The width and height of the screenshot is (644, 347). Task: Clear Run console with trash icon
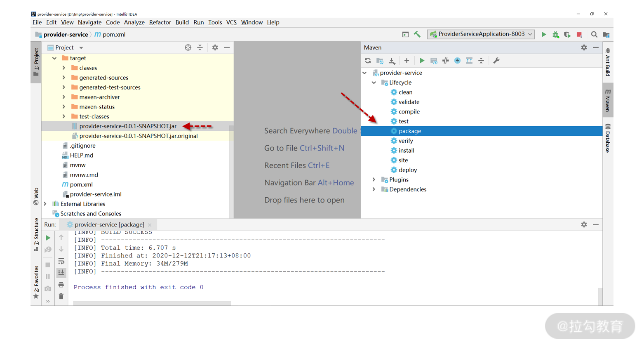[61, 296]
